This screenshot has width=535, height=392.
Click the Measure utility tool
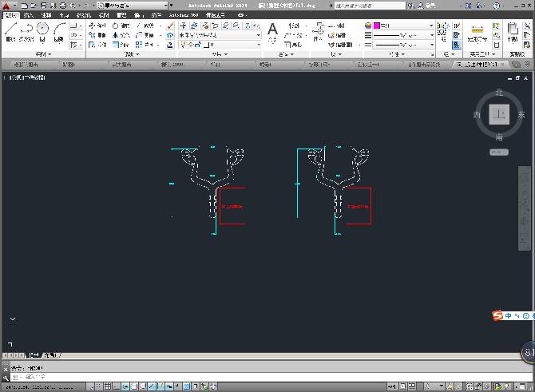pos(477,33)
